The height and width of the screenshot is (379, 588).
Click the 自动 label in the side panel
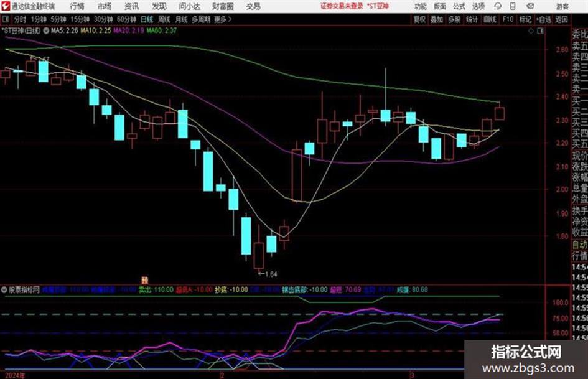pyautogui.click(x=580, y=245)
